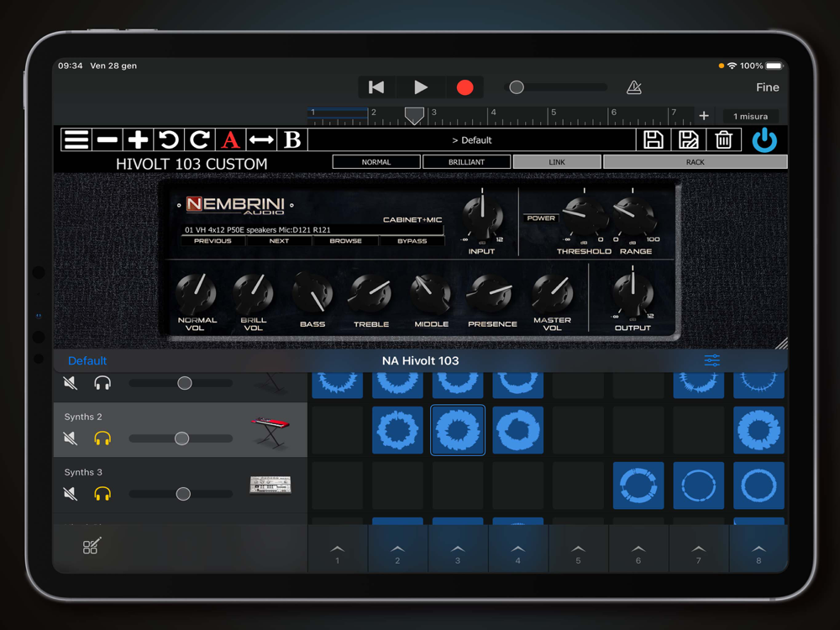Select the red keyboard instrument icon

[270, 432]
